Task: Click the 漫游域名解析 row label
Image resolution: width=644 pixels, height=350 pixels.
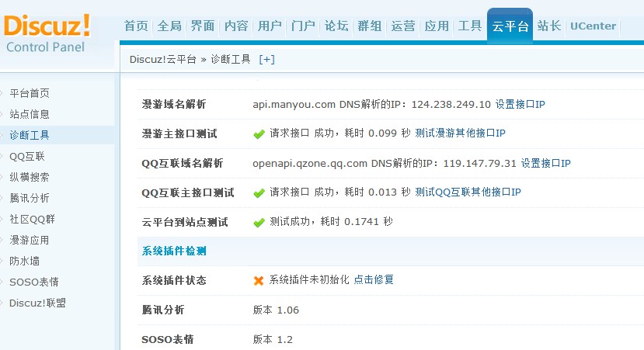Action: [174, 104]
